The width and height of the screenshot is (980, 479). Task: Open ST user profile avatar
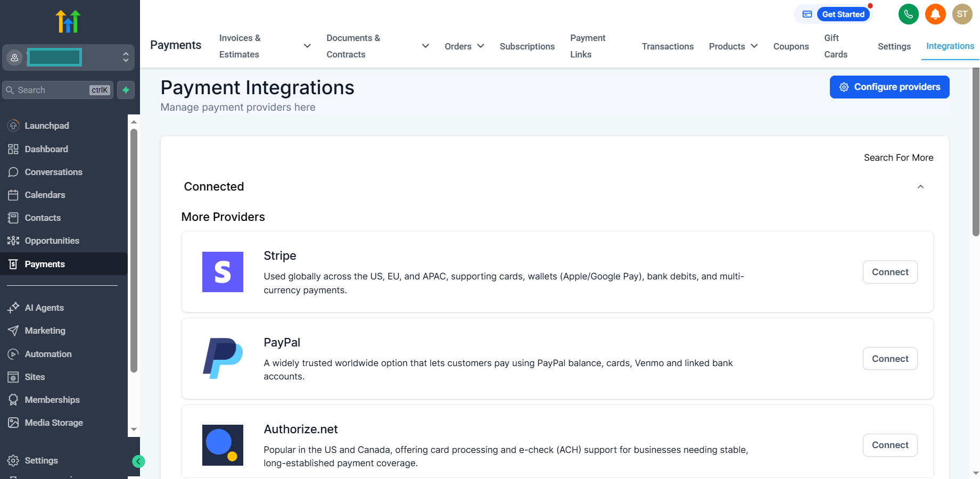click(962, 14)
